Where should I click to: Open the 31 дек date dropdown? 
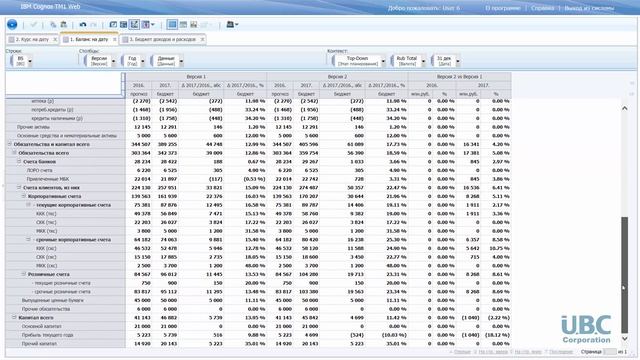tap(458, 61)
